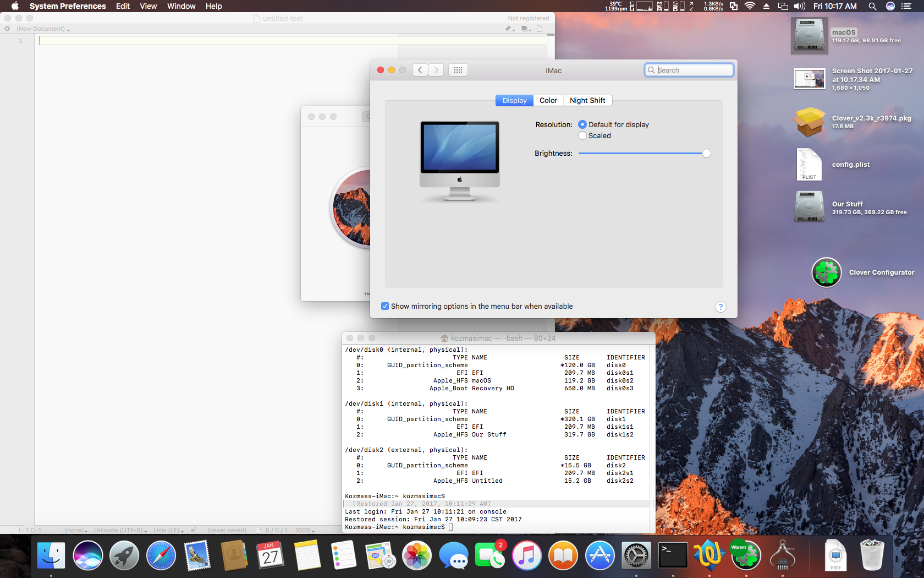Screen dimensions: 924x578
Task: Open Unicode (UTF-8) encoding dropdown
Action: (120, 530)
